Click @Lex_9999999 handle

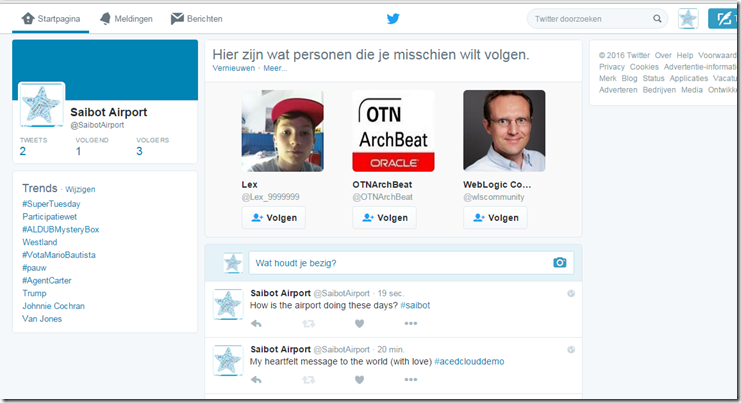coord(270,197)
